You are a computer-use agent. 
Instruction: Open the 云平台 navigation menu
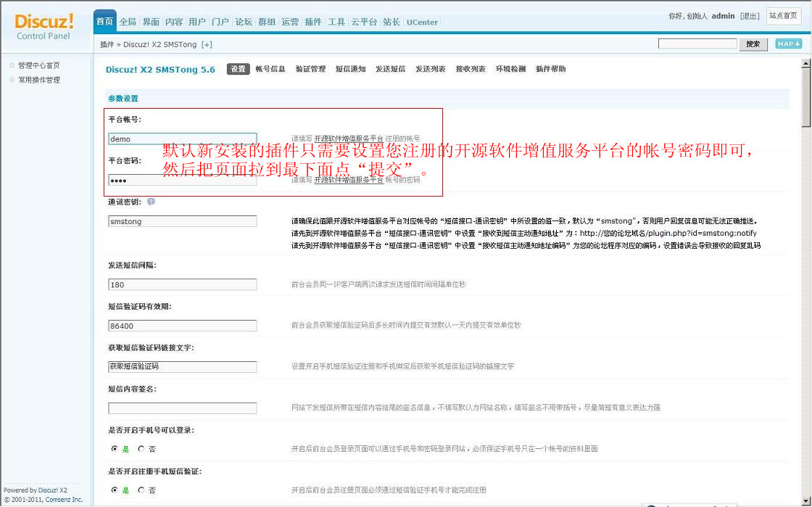click(x=364, y=22)
